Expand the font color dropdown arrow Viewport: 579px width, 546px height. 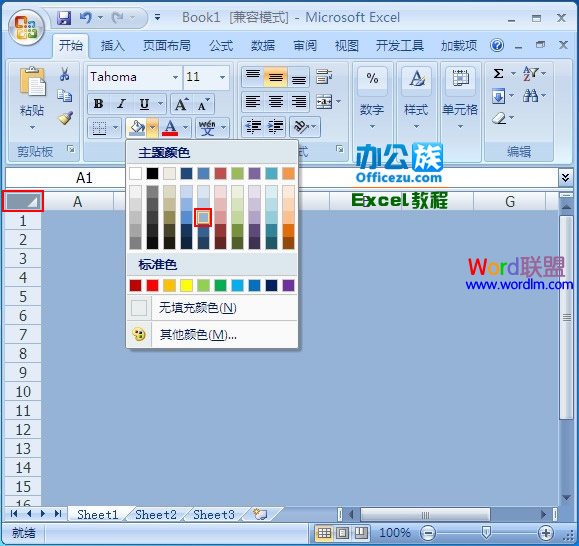click(x=185, y=128)
